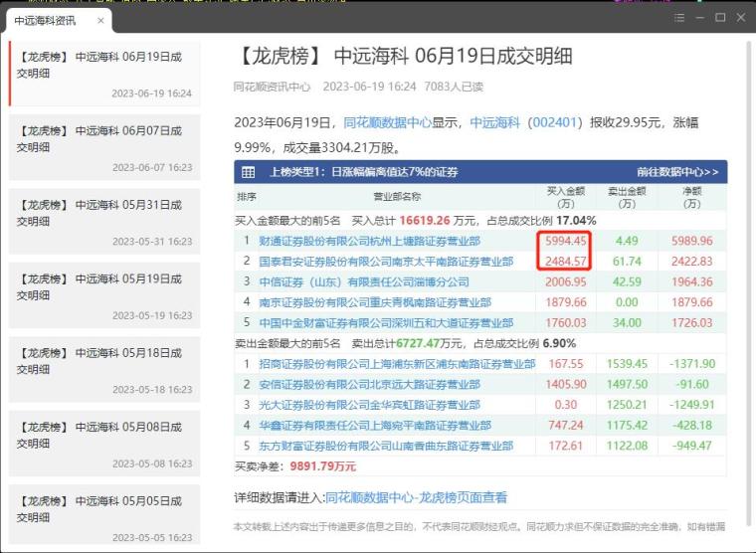Click the 买入金额(万) column header
This screenshot has height=553, width=756.
click(566, 197)
